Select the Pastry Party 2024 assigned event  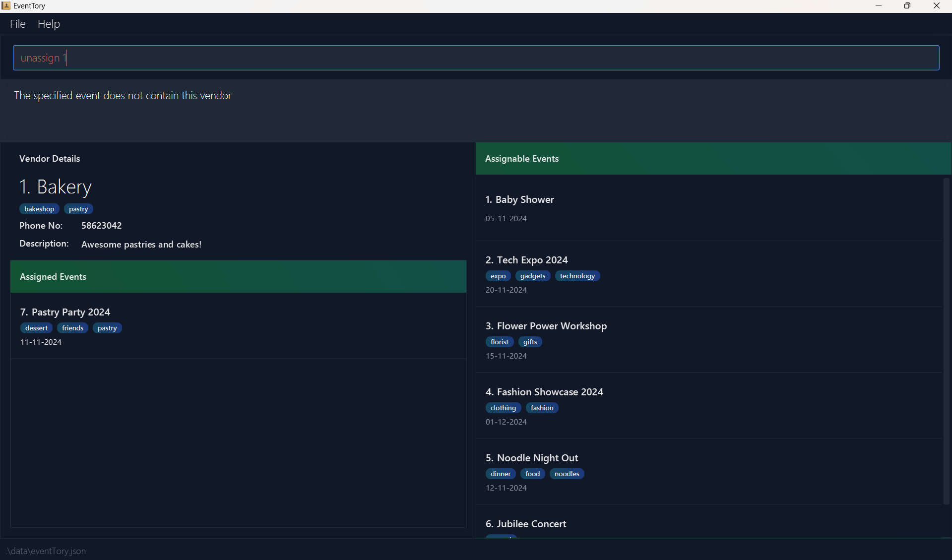[x=238, y=326]
